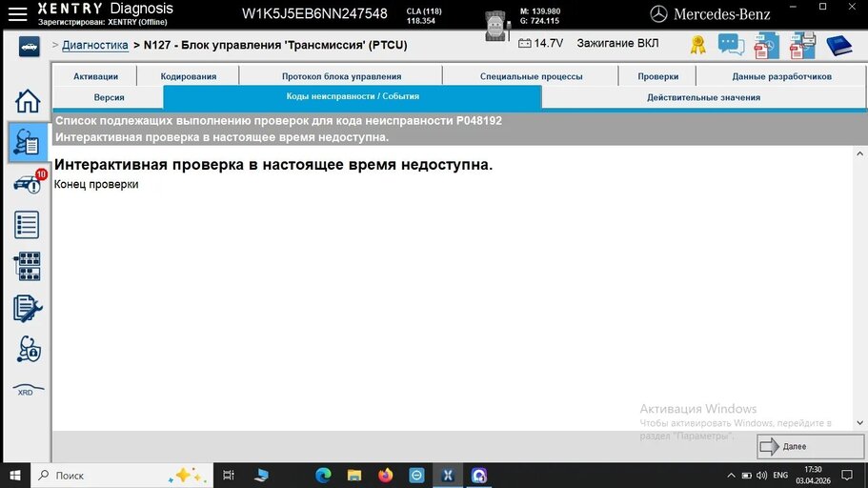
Task: Open Microsoft Edge from taskbar
Action: [x=323, y=476]
